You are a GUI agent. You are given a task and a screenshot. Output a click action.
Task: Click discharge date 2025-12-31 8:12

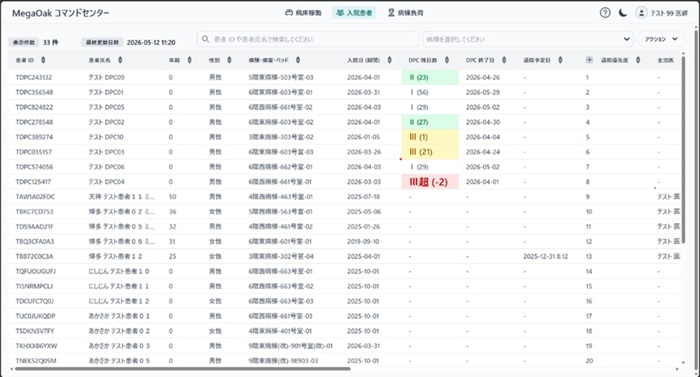546,256
